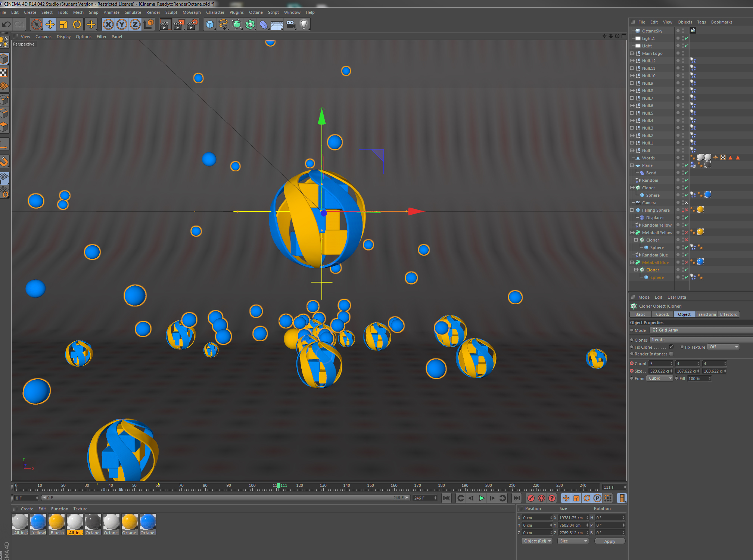The height and width of the screenshot is (560, 753).
Task: Open the MoGraph menu
Action: tap(191, 12)
